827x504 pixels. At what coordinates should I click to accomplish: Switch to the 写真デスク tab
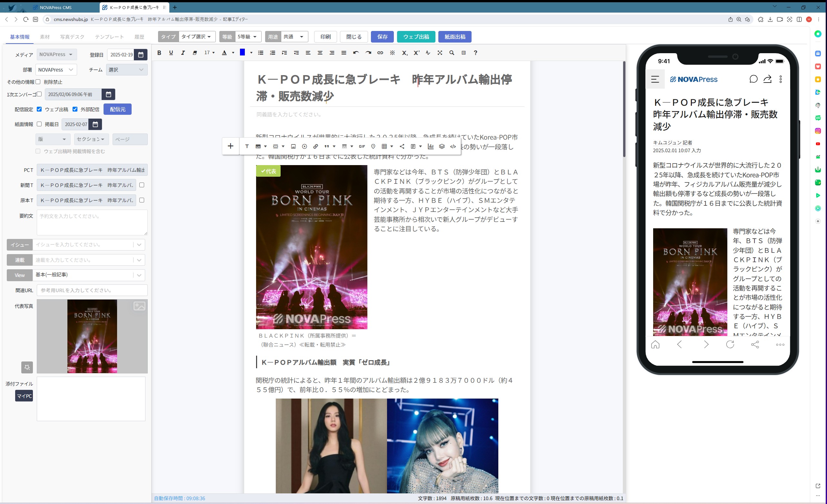click(72, 37)
